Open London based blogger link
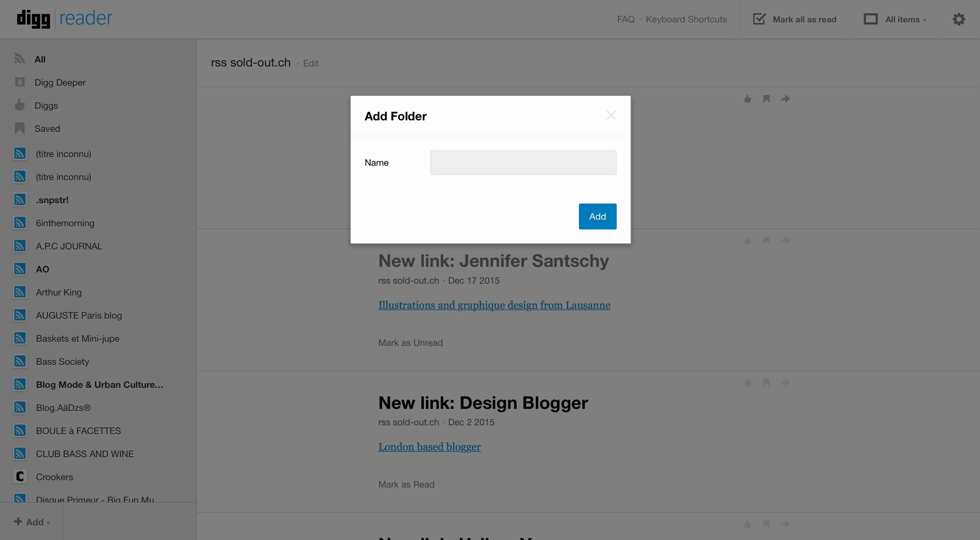The height and width of the screenshot is (540, 980). pyautogui.click(x=429, y=447)
